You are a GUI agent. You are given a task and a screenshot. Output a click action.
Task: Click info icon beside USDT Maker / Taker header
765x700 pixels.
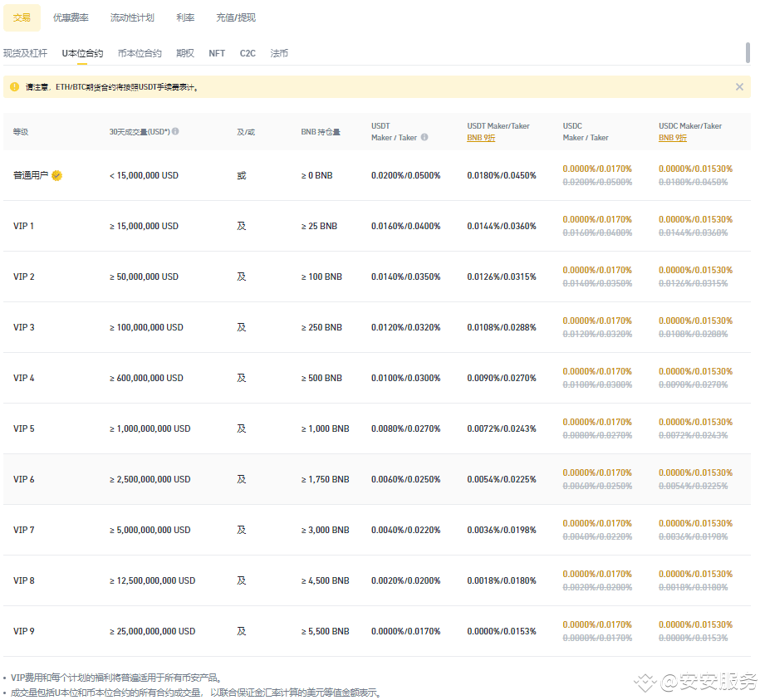424,137
